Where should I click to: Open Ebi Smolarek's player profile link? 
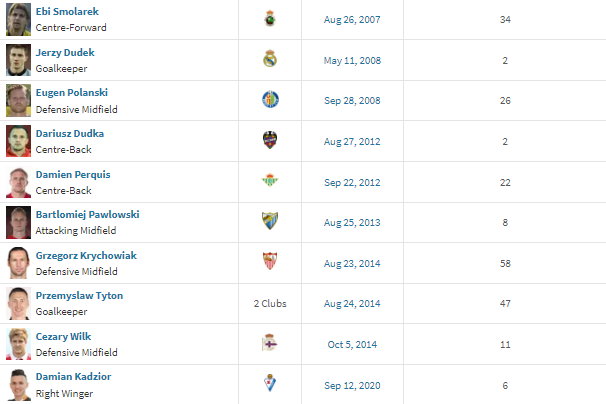point(67,11)
